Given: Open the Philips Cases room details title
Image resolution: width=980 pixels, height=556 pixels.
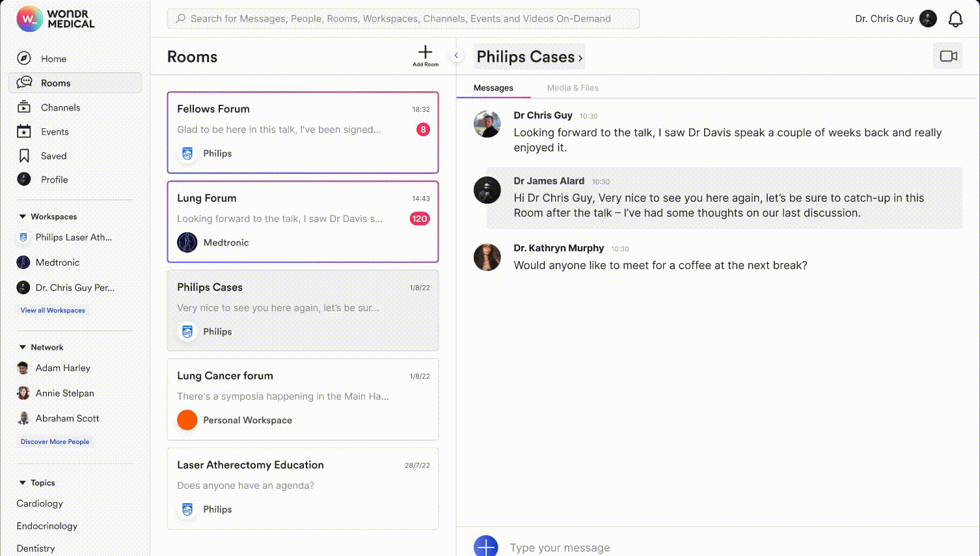Looking at the screenshot, I should coord(528,57).
